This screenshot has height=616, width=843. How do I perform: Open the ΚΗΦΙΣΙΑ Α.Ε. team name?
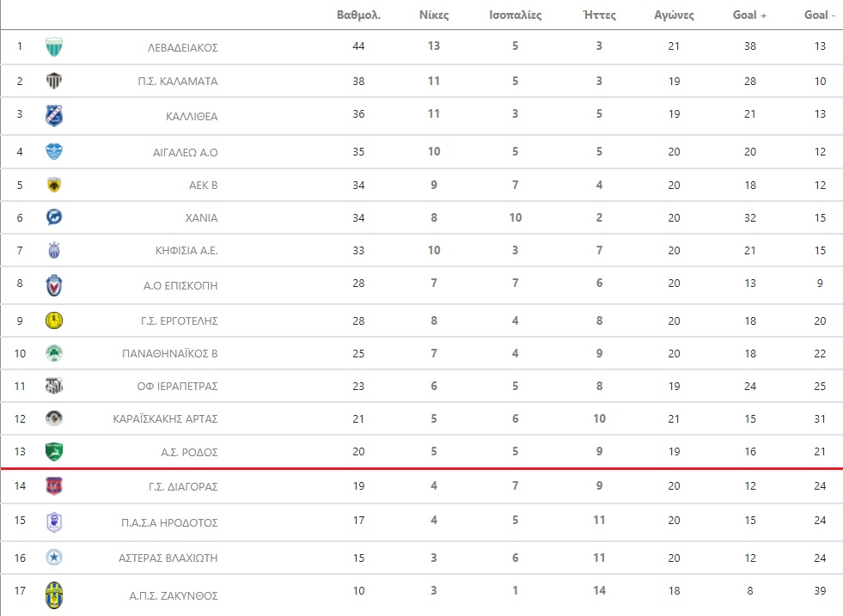pyautogui.click(x=186, y=251)
